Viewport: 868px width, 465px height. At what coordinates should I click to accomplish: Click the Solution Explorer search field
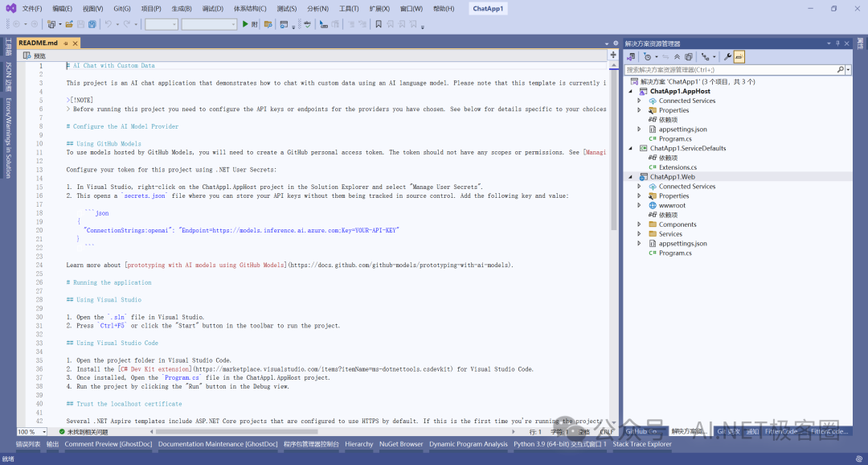(x=730, y=70)
